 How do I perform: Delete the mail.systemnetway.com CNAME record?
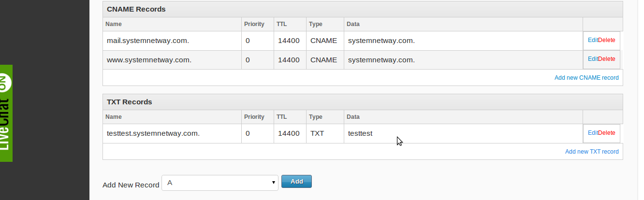tap(607, 41)
